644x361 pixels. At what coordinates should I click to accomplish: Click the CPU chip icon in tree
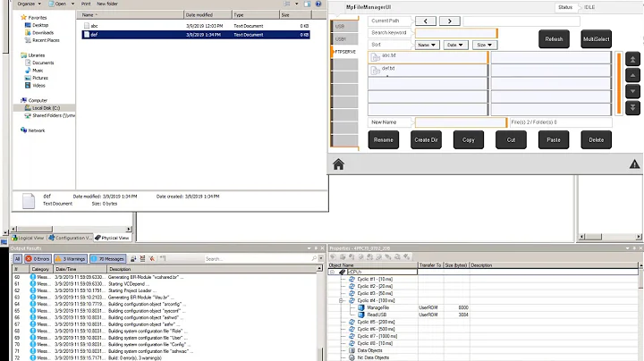[x=342, y=272]
